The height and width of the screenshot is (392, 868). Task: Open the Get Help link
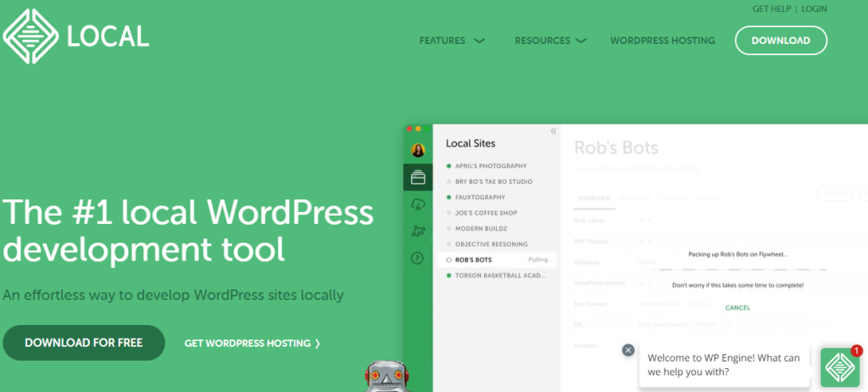(771, 8)
